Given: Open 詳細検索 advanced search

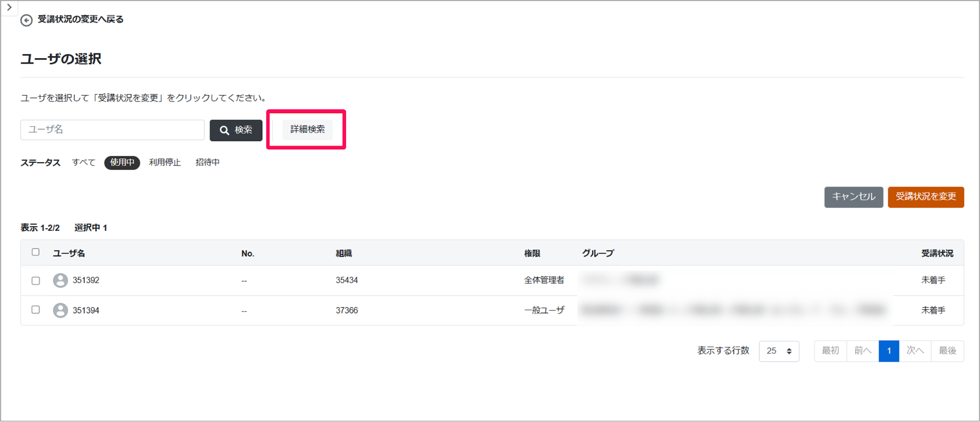Looking at the screenshot, I should 307,129.
